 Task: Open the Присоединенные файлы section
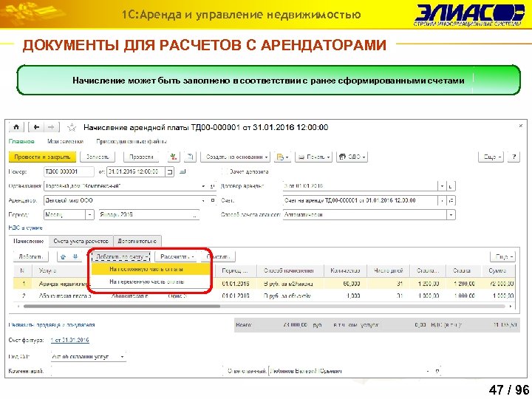pos(132,141)
